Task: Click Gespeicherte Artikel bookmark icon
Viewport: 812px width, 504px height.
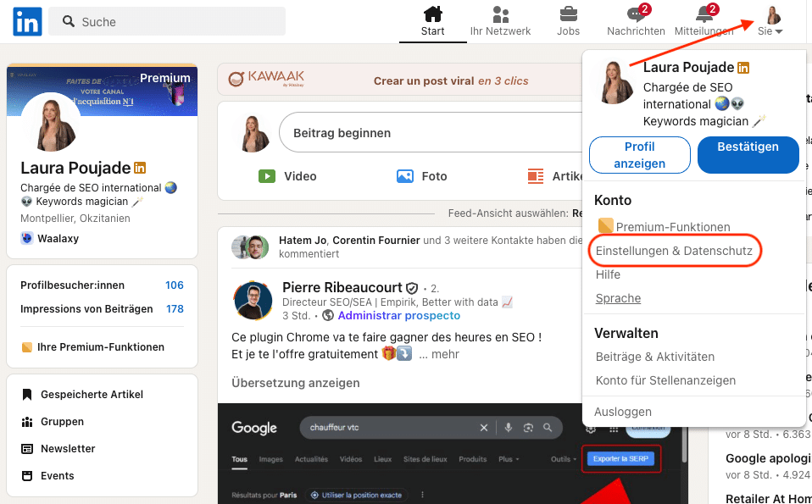Action: [x=27, y=395]
